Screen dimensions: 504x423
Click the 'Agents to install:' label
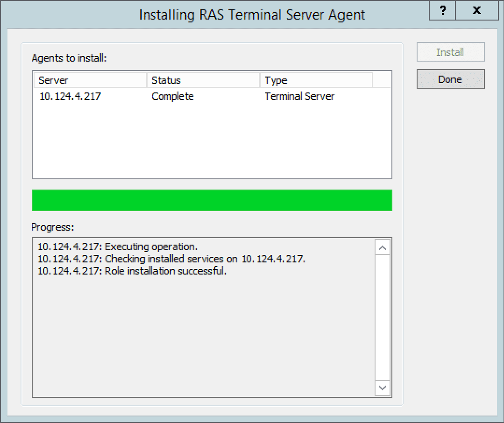[69, 58]
